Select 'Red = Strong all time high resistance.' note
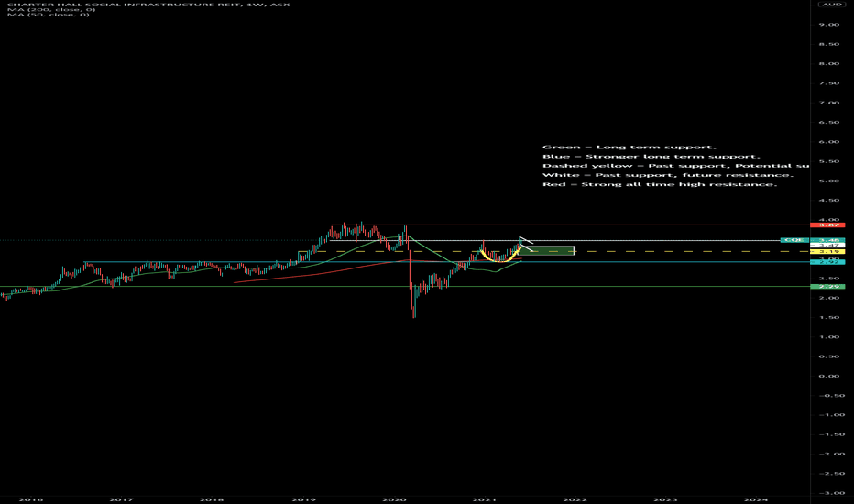 pos(660,184)
